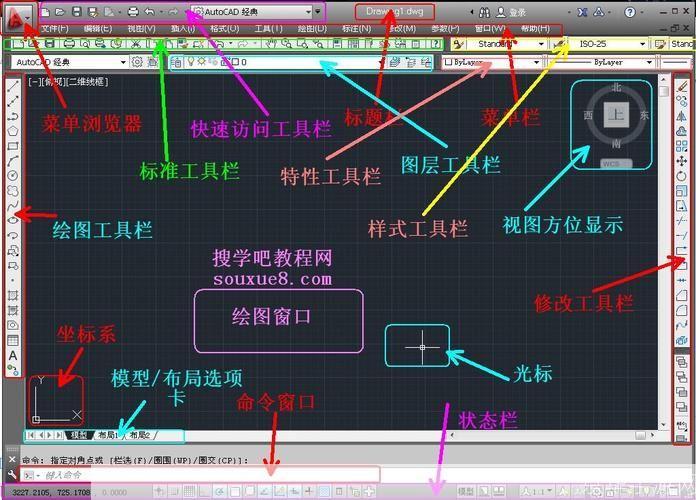Click the Pan hand icon in standard toolbar

pyautogui.click(x=271, y=44)
